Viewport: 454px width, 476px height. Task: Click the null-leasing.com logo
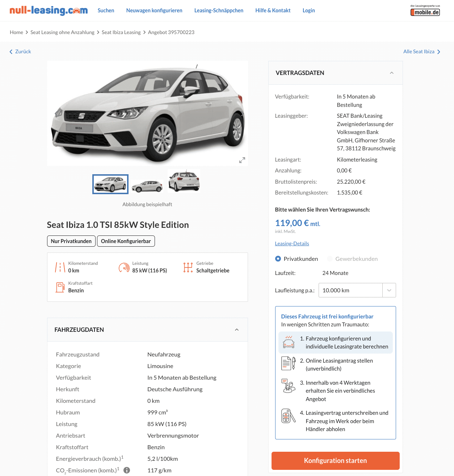[x=49, y=11]
